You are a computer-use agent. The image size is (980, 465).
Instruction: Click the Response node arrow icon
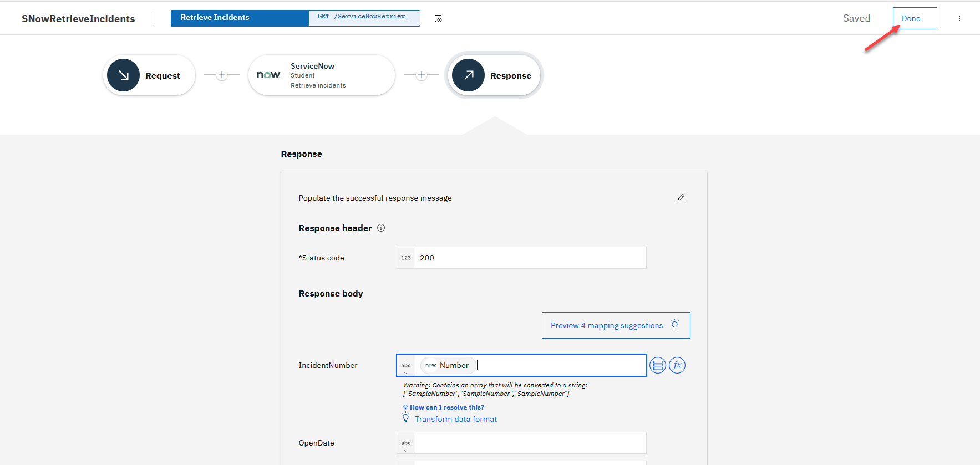click(468, 75)
